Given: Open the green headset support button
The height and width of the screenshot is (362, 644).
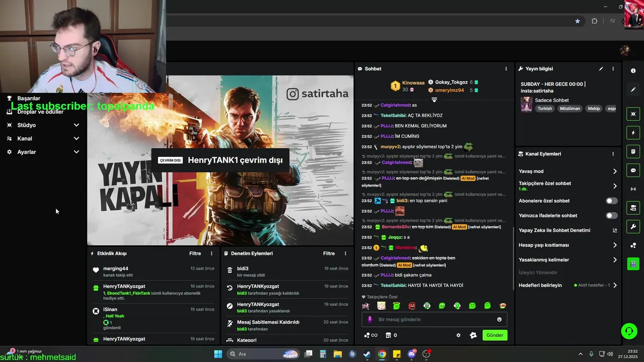Looking at the screenshot, I should pyautogui.click(x=629, y=331).
